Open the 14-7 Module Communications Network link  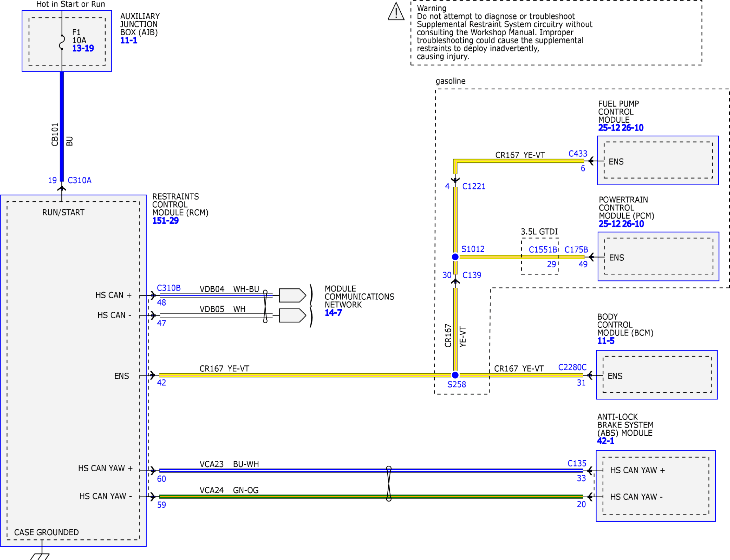click(x=333, y=313)
